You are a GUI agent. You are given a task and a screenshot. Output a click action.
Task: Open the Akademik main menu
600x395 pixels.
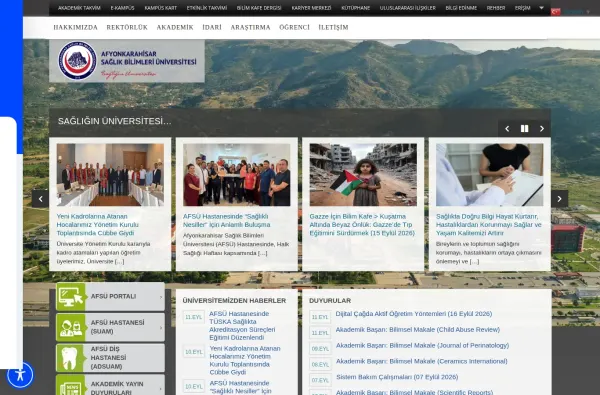[x=175, y=28]
